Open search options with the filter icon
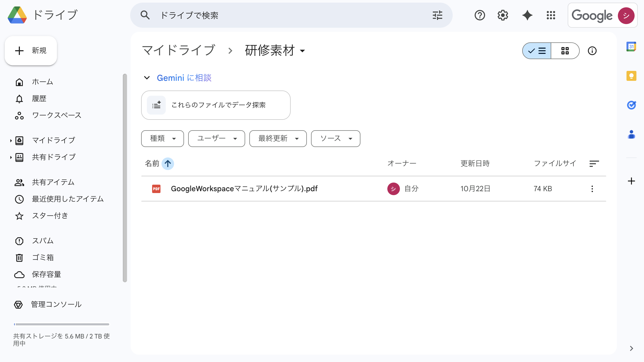The image size is (644, 362). [x=437, y=15]
